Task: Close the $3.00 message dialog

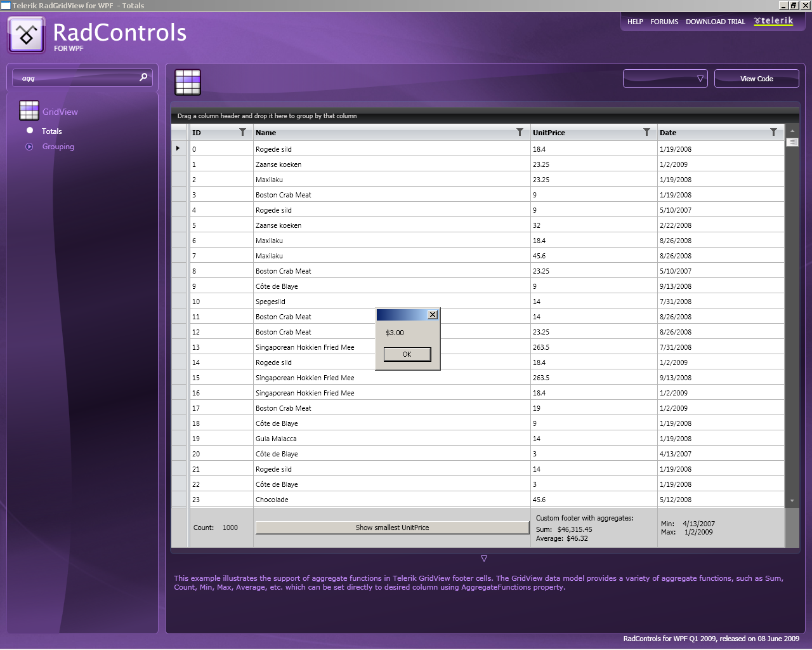Action: tap(433, 315)
